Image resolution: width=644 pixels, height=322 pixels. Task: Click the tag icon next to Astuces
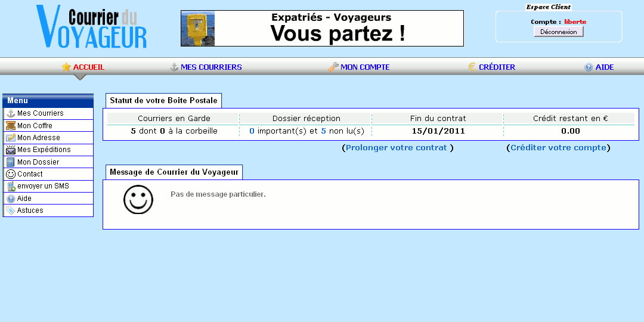(x=10, y=210)
